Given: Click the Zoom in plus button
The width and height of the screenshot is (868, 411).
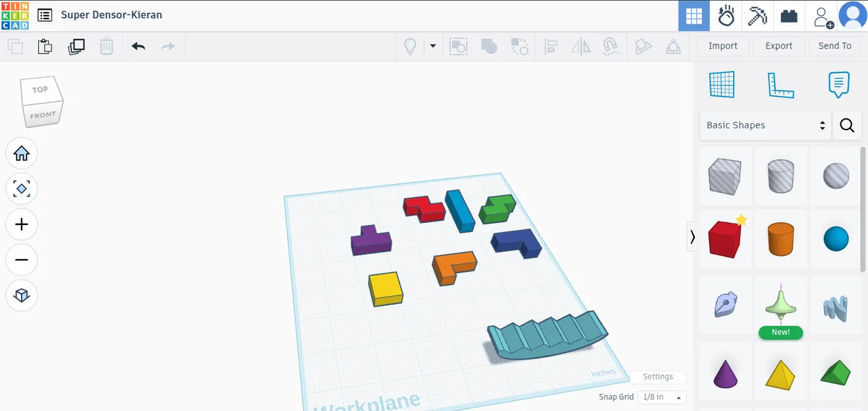Looking at the screenshot, I should [22, 225].
